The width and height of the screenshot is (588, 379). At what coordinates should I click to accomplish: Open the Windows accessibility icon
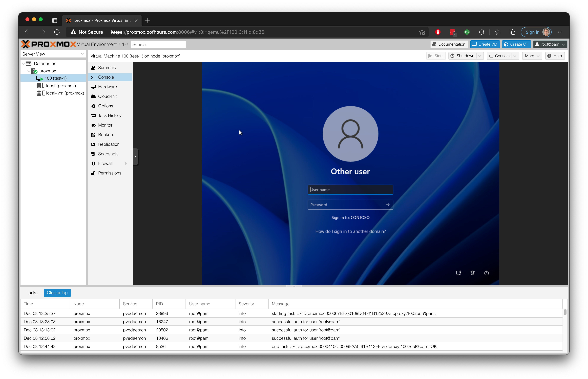[x=472, y=273]
